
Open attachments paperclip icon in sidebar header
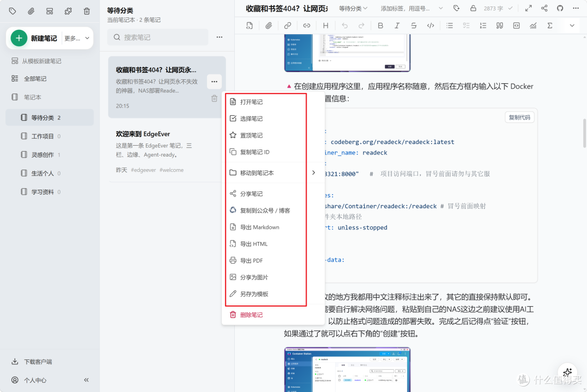coord(31,11)
